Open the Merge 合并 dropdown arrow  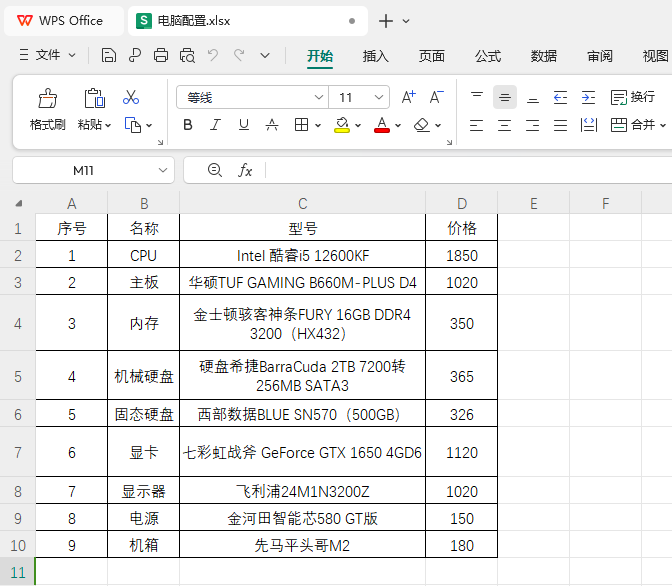[x=663, y=125]
